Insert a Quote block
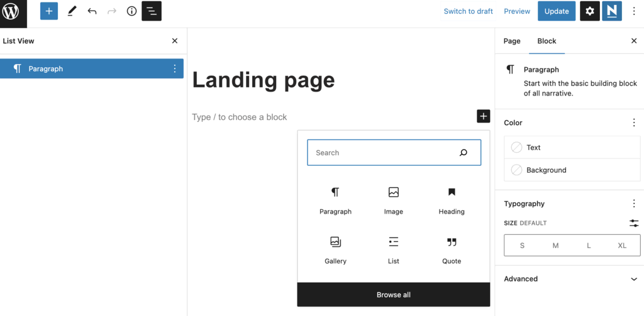 pos(452,250)
